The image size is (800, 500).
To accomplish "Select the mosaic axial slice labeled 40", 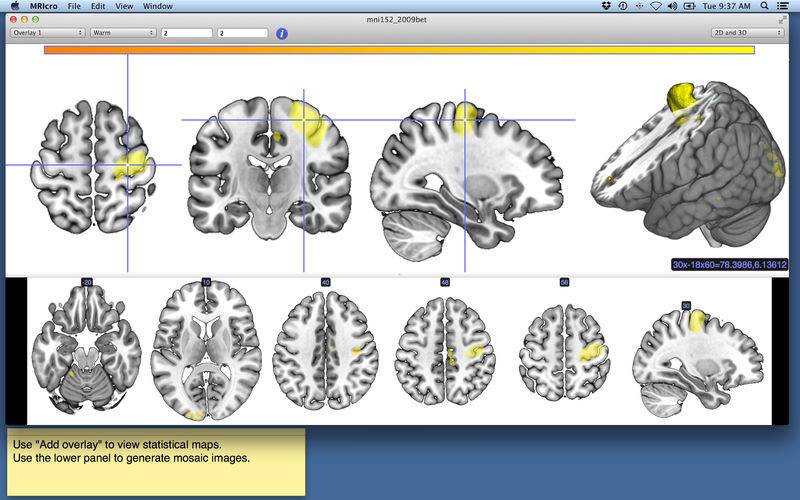I will click(325, 349).
